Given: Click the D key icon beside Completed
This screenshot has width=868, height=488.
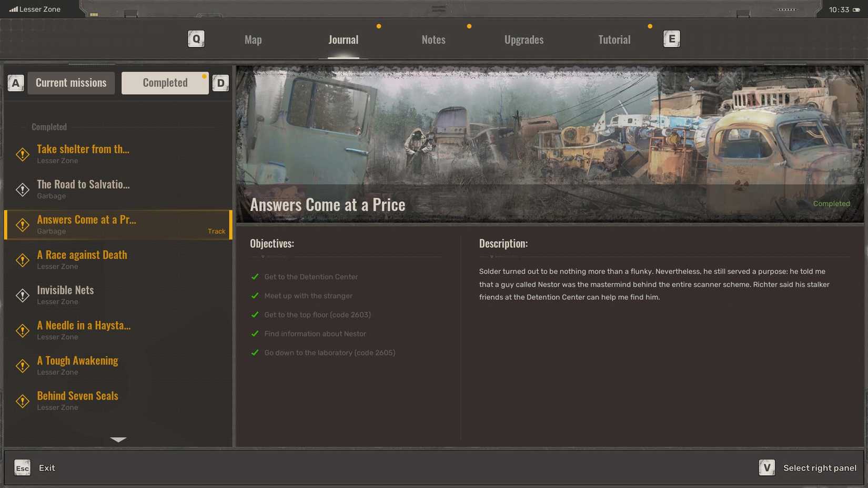Looking at the screenshot, I should click(x=220, y=83).
